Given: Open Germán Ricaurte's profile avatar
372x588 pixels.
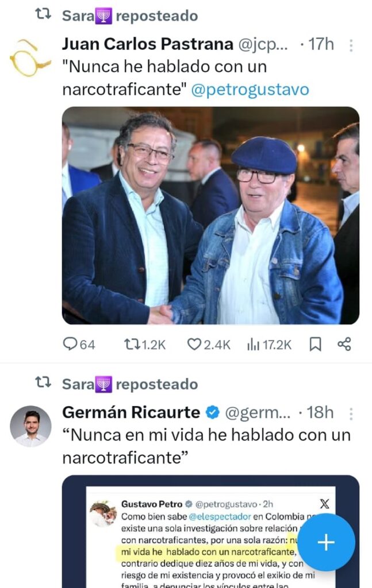Looking at the screenshot, I should click(x=30, y=427).
